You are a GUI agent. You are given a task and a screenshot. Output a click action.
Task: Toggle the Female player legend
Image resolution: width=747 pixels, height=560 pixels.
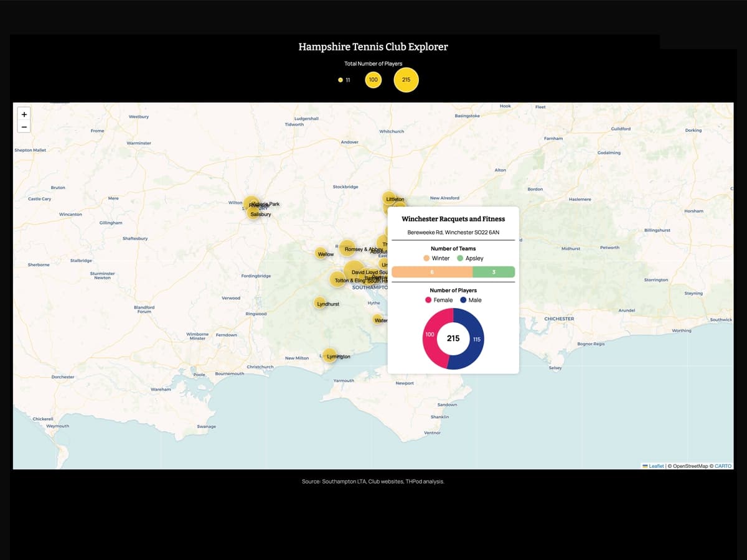click(439, 300)
